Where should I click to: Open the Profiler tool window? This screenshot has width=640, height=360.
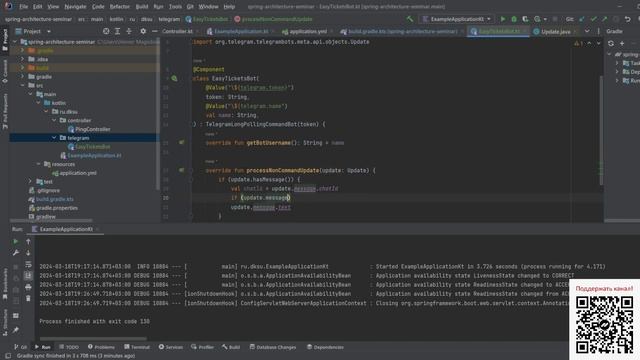pos(202,347)
